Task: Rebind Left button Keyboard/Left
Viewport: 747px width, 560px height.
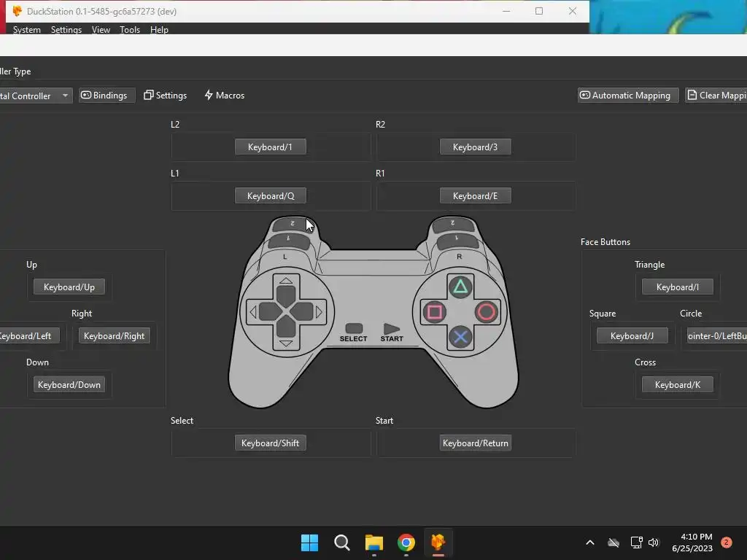Action: 29,335
